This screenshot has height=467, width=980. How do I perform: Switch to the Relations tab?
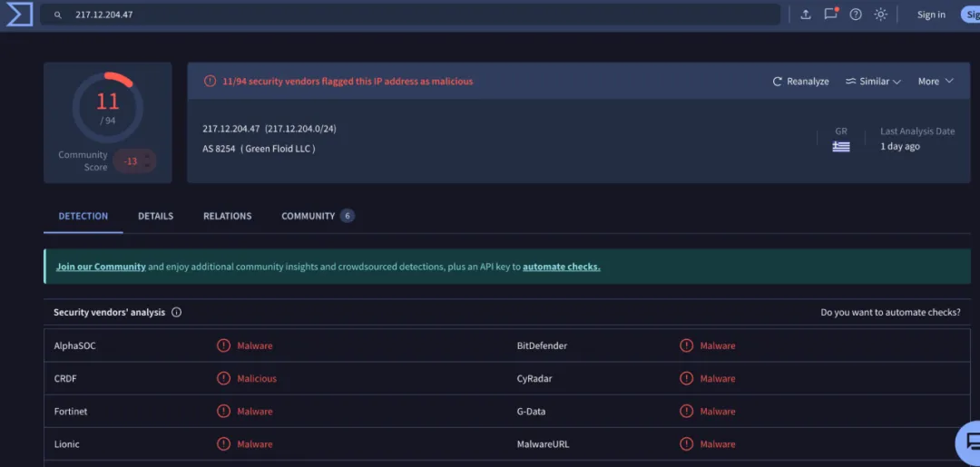(227, 216)
